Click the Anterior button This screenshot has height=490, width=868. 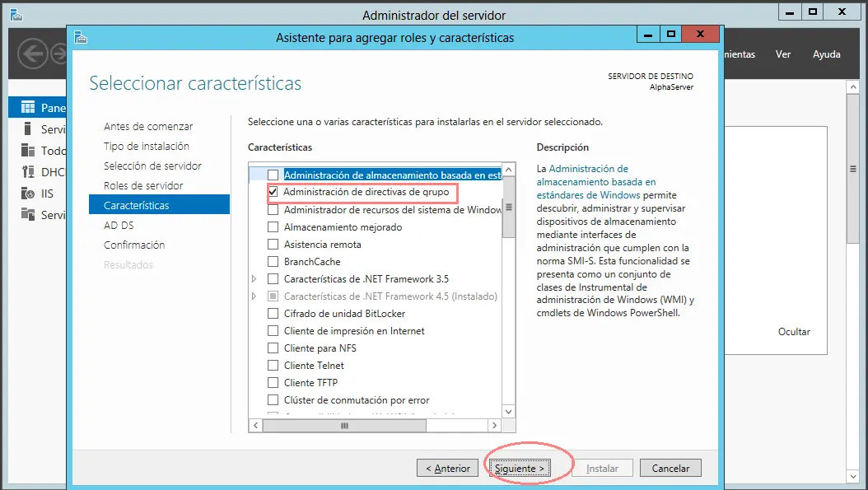tap(447, 468)
